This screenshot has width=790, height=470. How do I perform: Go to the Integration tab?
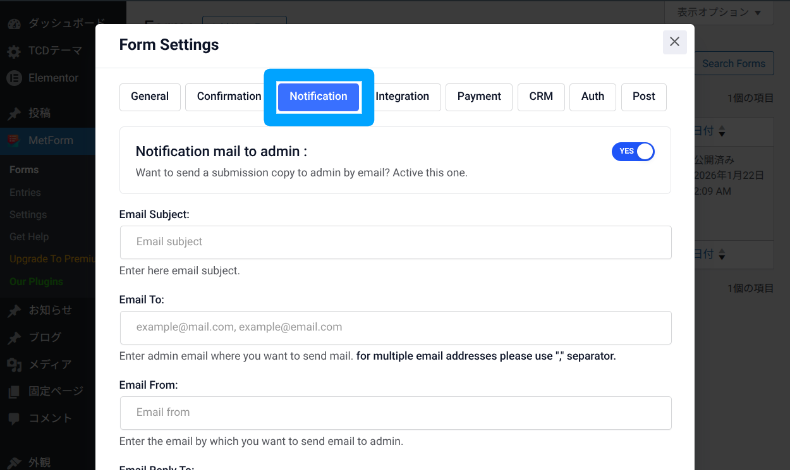(402, 97)
